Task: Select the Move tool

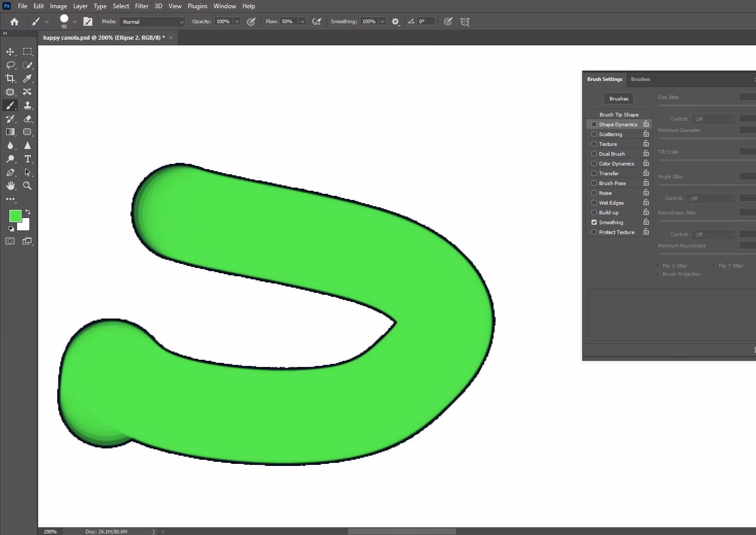Action: 10,52
